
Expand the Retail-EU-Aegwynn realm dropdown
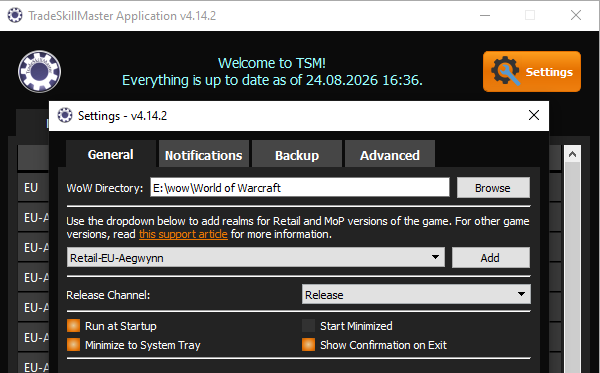point(256,257)
